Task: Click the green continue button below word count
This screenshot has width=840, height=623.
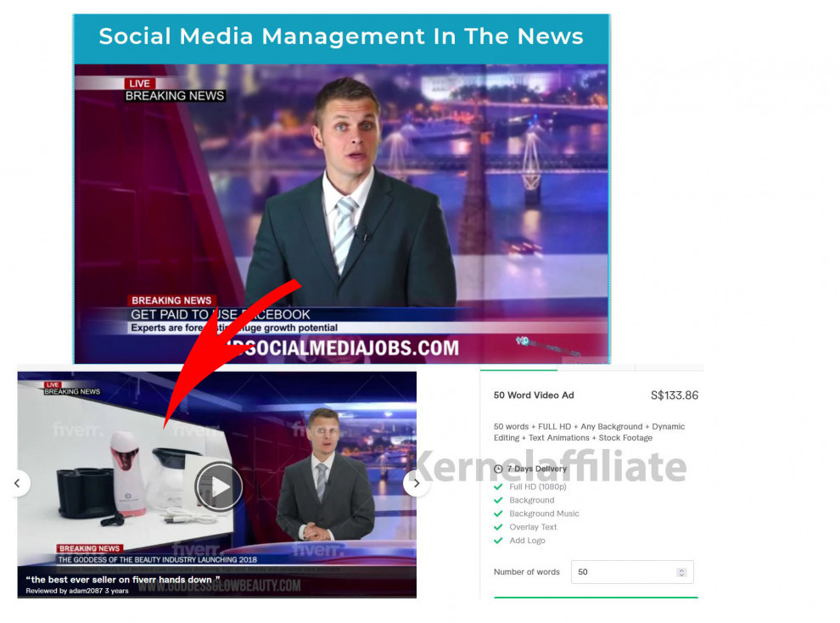Action: point(596,598)
